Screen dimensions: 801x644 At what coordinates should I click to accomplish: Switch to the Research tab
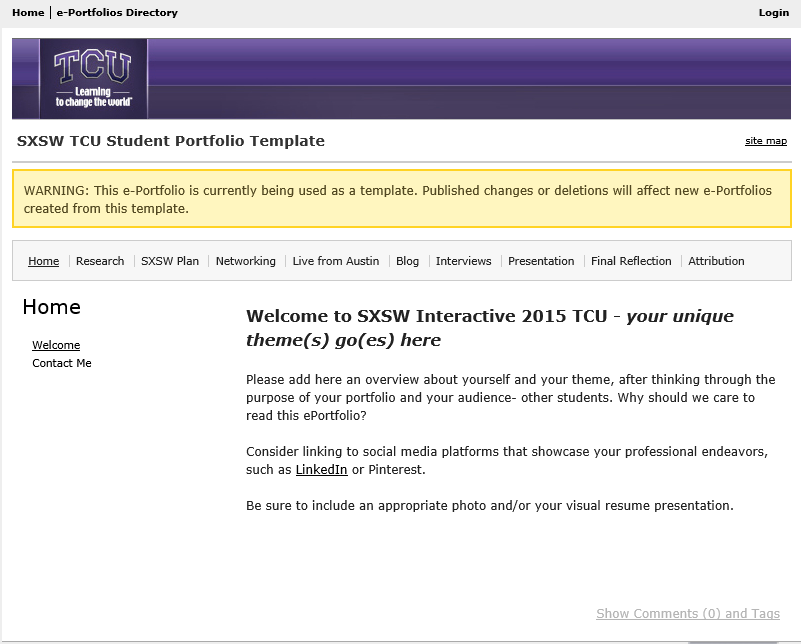(x=100, y=261)
